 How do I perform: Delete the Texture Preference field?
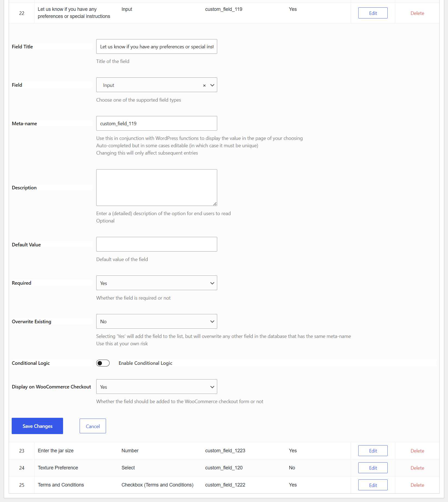point(417,468)
